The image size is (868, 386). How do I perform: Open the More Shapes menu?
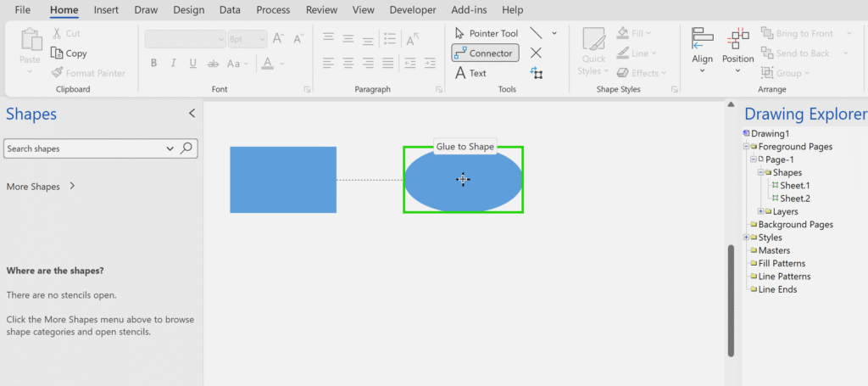tap(41, 187)
